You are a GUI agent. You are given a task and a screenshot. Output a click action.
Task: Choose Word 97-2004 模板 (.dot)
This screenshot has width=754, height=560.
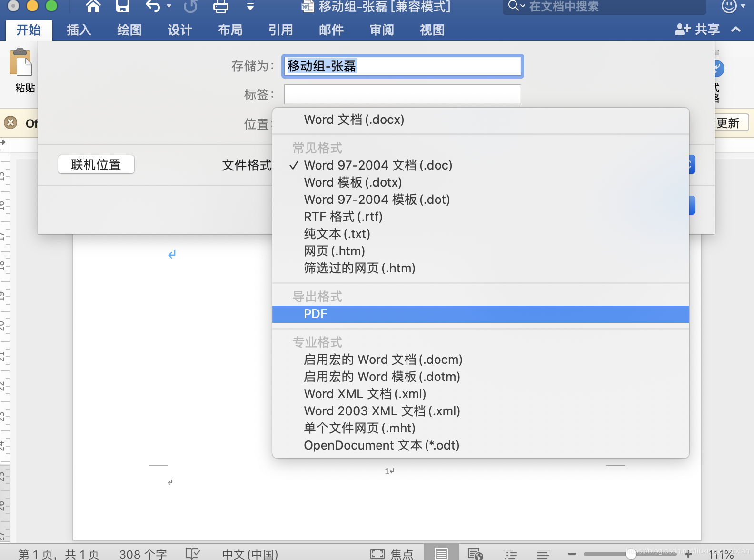pos(481,200)
